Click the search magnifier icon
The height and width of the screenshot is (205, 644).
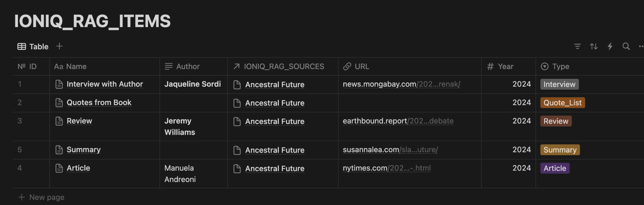626,46
